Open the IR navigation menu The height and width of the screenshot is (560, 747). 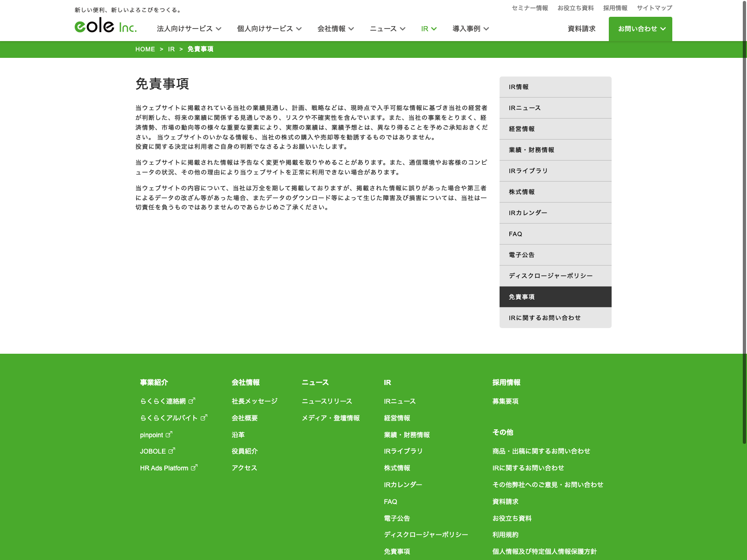[x=429, y=29]
